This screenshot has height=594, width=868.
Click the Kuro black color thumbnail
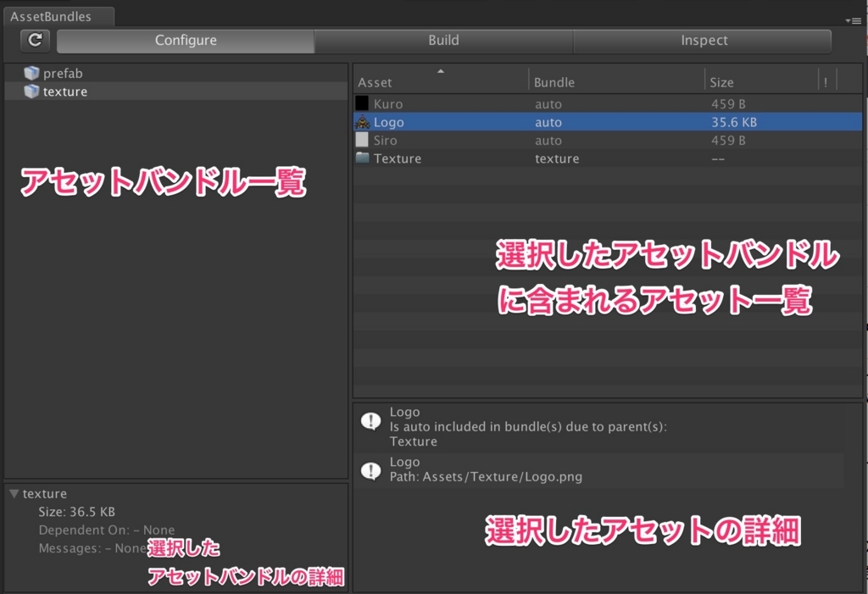[x=364, y=103]
